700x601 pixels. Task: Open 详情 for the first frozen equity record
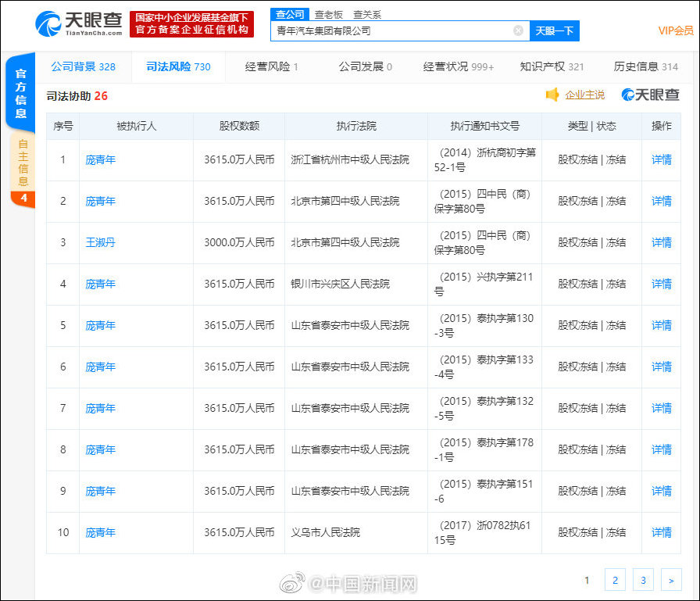point(661,159)
